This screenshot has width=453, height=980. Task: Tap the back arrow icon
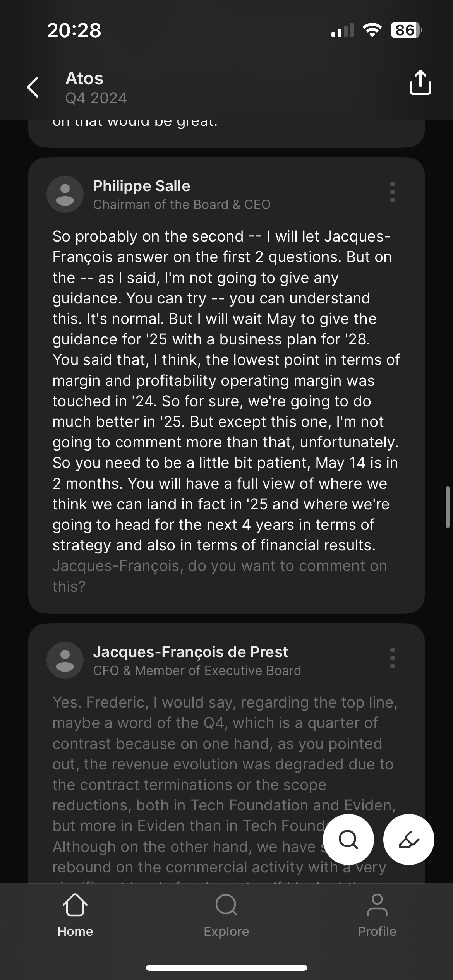click(x=33, y=87)
